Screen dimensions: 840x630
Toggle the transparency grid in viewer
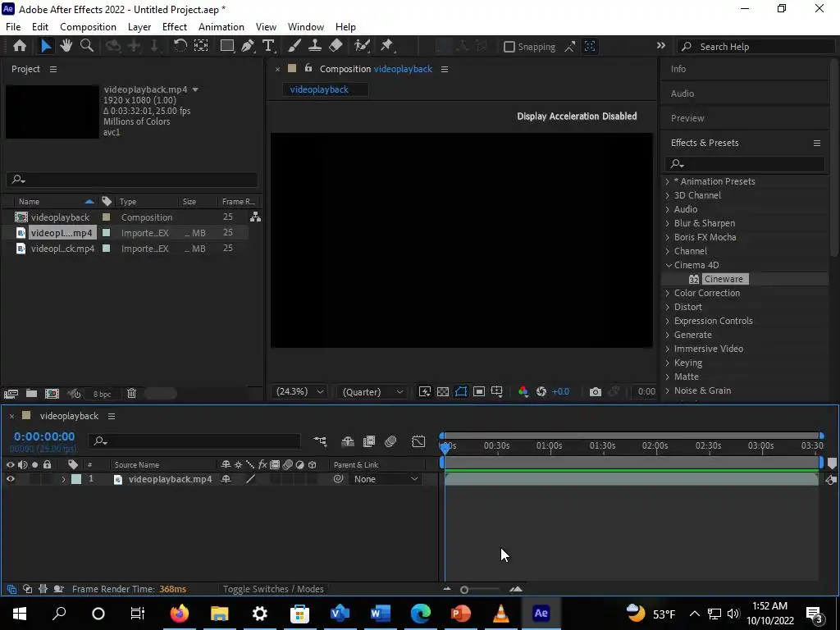point(443,391)
